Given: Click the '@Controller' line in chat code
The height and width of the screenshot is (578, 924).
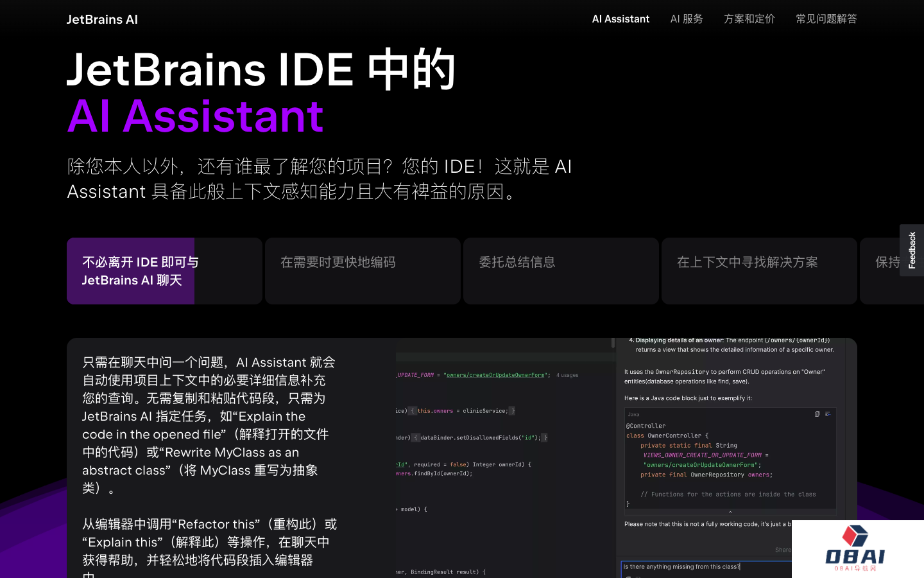Looking at the screenshot, I should (x=646, y=426).
